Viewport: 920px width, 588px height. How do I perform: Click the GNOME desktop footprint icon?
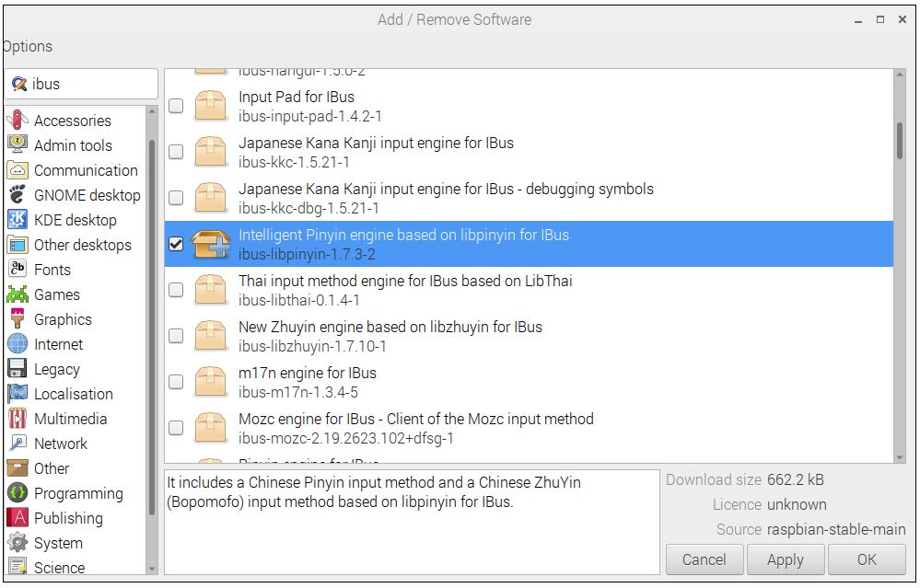17,194
